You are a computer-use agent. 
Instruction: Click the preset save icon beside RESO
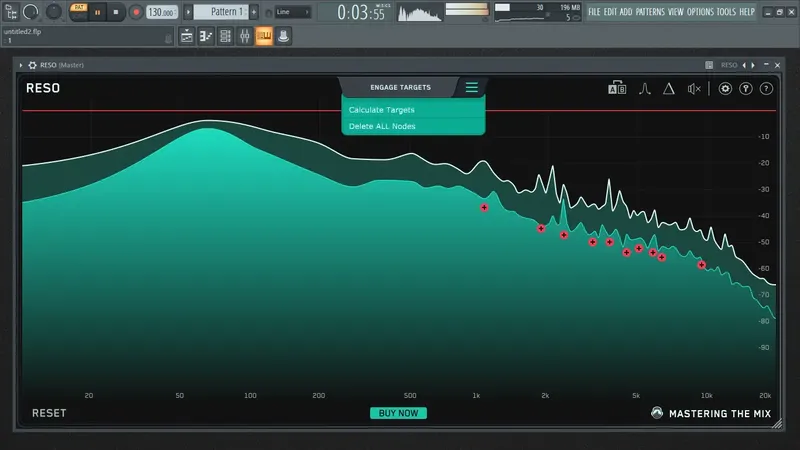coord(709,65)
